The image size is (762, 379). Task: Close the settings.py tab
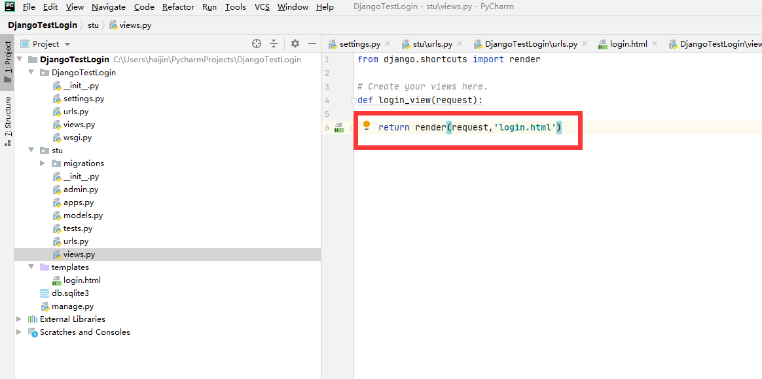pos(387,44)
